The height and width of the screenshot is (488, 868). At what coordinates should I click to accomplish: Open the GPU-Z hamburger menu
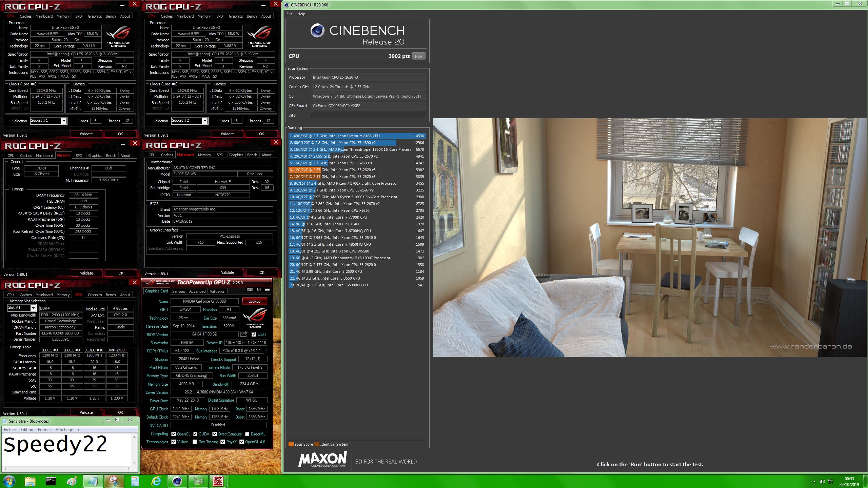267,289
